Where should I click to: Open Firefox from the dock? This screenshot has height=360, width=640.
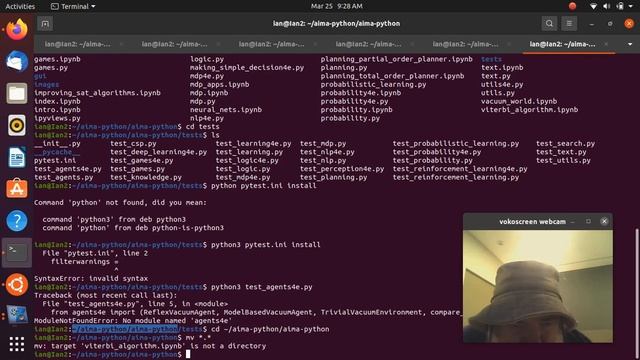17,29
